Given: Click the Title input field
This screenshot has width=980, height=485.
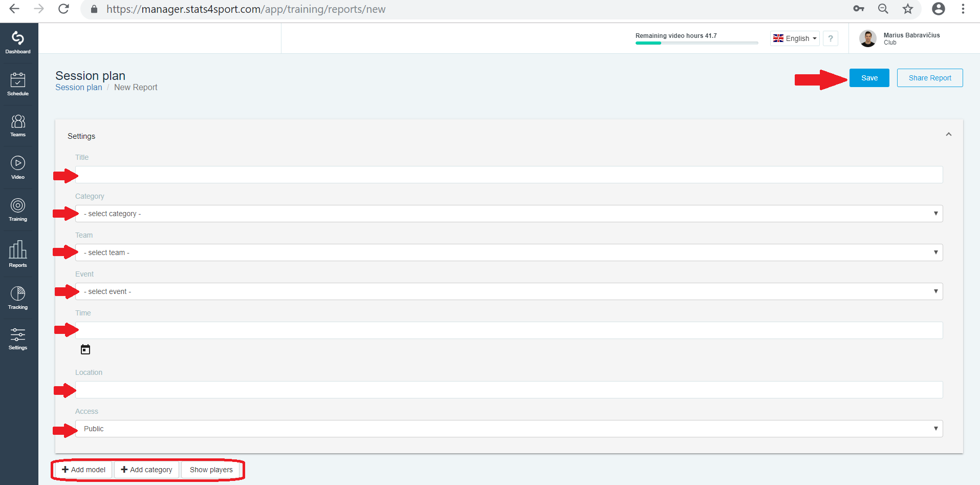Looking at the screenshot, I should point(509,175).
